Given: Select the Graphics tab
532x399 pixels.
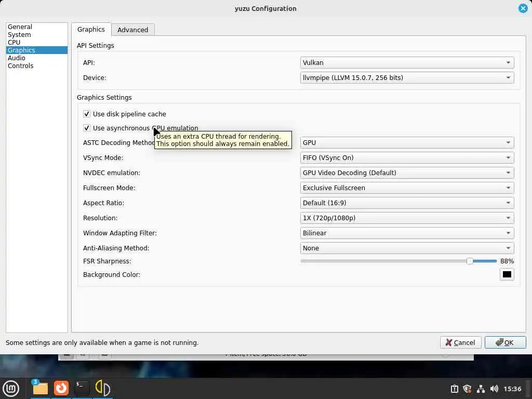Looking at the screenshot, I should pyautogui.click(x=91, y=29).
